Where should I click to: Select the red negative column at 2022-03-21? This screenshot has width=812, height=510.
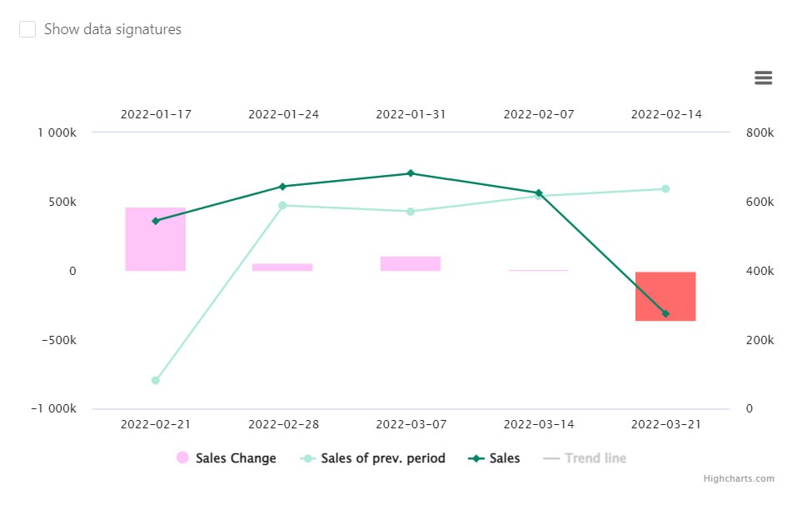[666, 296]
